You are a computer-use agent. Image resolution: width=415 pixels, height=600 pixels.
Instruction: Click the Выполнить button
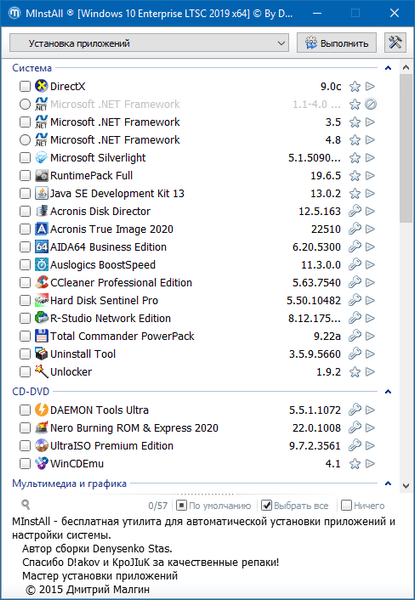[337, 43]
